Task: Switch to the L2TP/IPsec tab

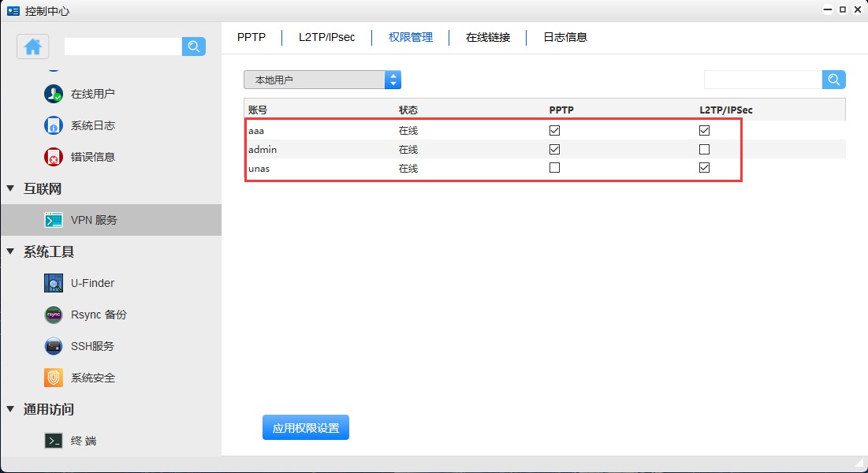Action: pyautogui.click(x=326, y=37)
